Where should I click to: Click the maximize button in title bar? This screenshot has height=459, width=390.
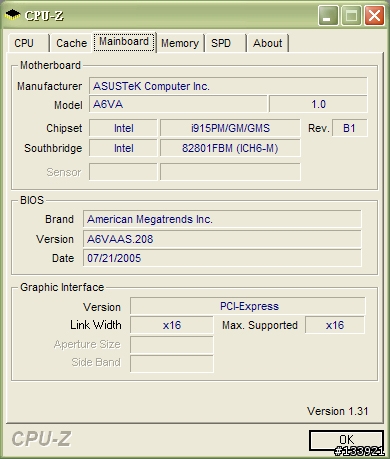pyautogui.click(x=351, y=15)
